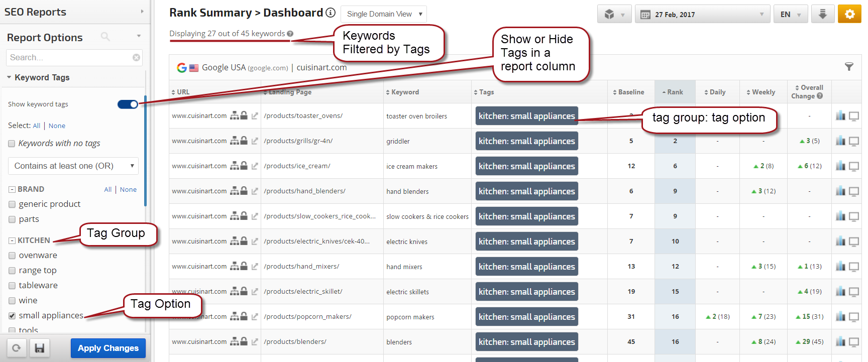
Task: Click the Apply Changes button
Action: (108, 348)
